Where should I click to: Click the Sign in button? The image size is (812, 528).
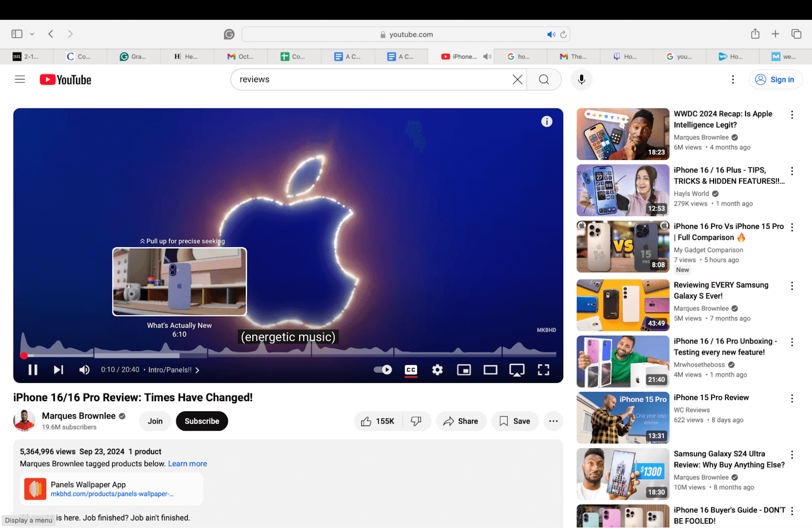point(775,80)
